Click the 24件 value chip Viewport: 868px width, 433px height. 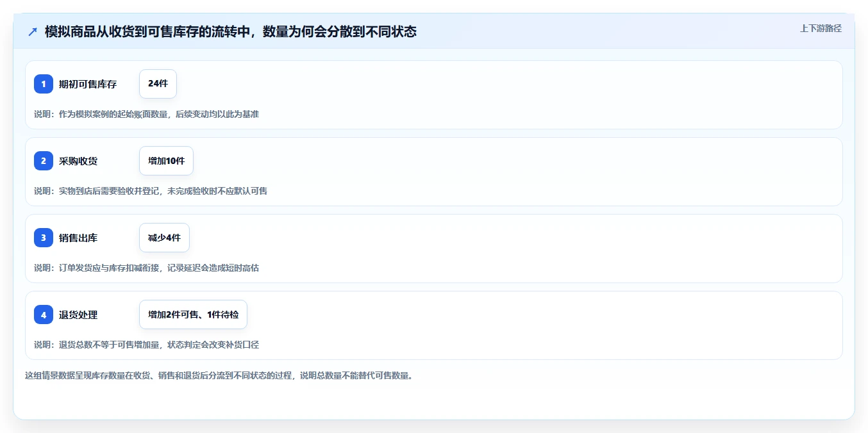click(158, 84)
